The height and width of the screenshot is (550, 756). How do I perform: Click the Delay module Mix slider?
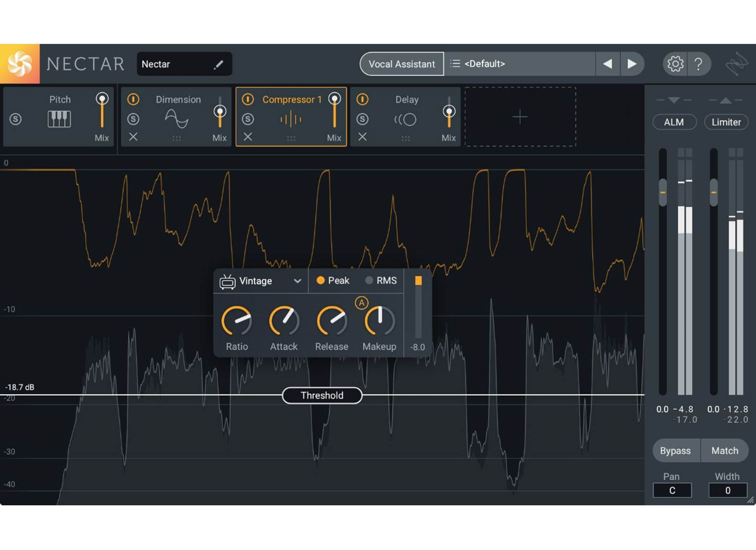[449, 112]
